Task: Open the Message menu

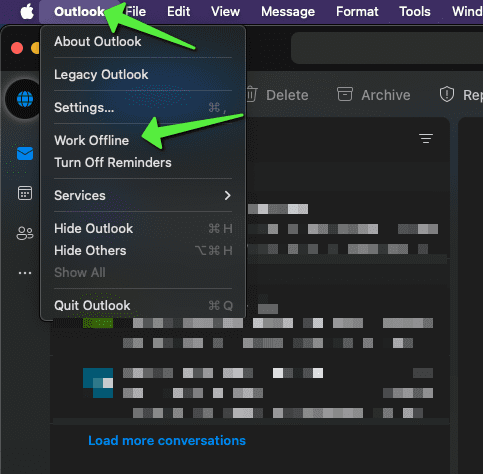Action: 288,12
